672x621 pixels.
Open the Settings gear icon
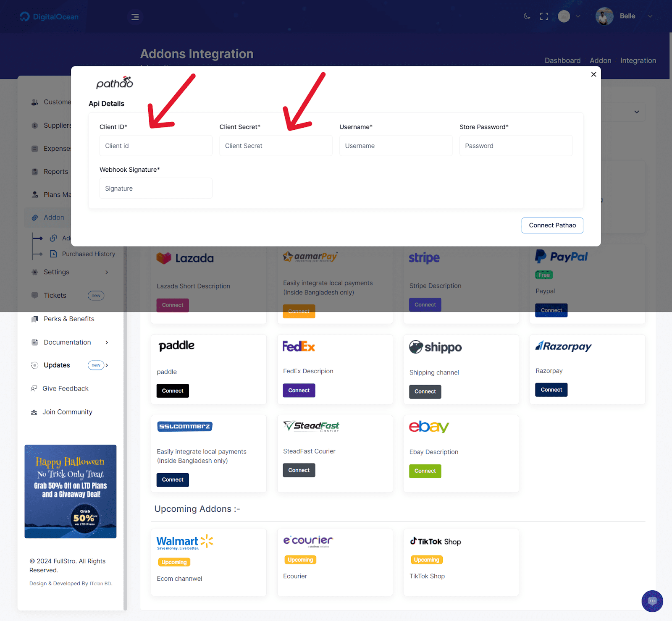tap(35, 272)
